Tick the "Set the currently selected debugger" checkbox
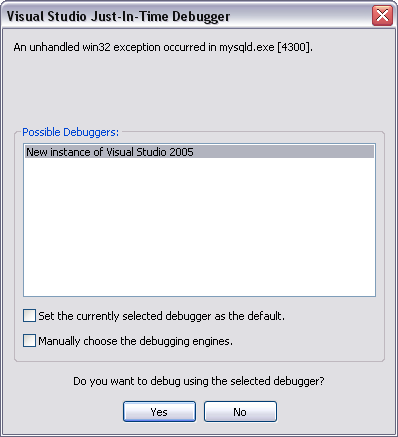398x437 pixels. [x=29, y=315]
